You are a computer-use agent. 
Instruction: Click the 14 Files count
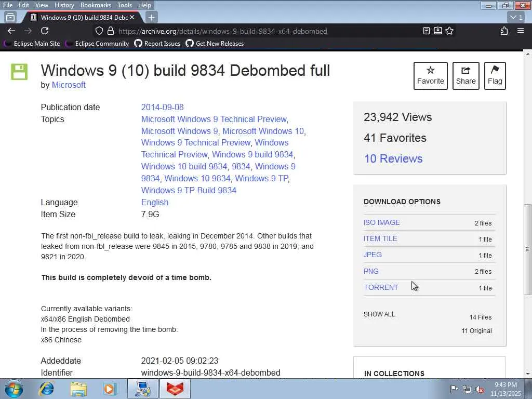coord(481,317)
